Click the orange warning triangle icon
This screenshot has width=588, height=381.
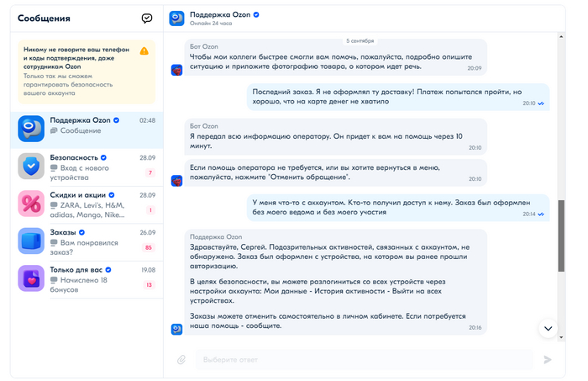tap(144, 51)
